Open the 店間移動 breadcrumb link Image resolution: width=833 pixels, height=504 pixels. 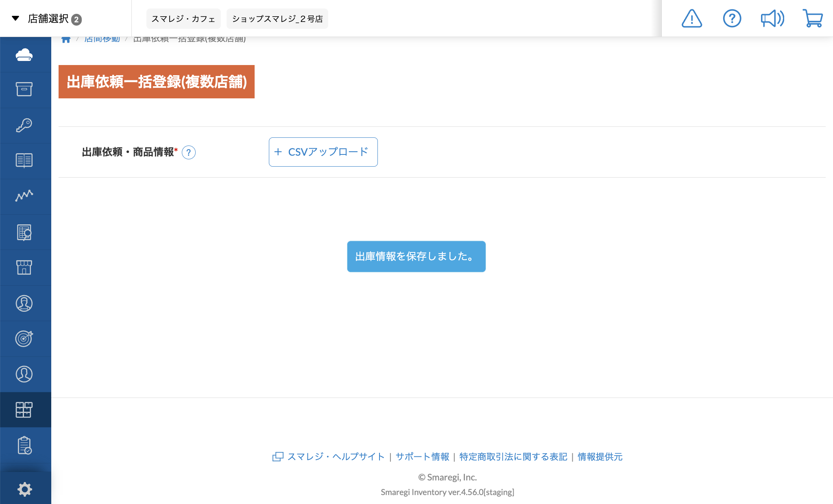tap(102, 39)
